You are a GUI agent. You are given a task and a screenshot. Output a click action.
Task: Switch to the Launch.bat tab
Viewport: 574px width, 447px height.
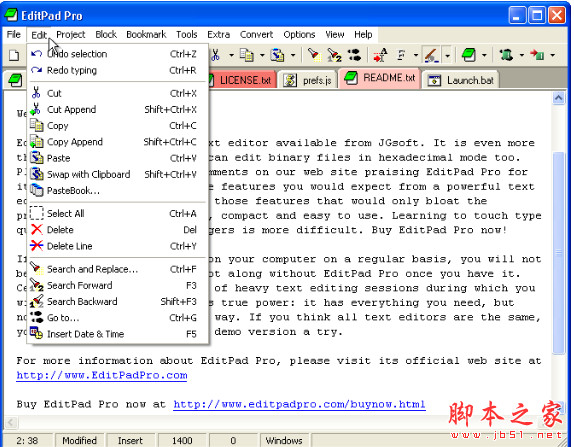461,80
